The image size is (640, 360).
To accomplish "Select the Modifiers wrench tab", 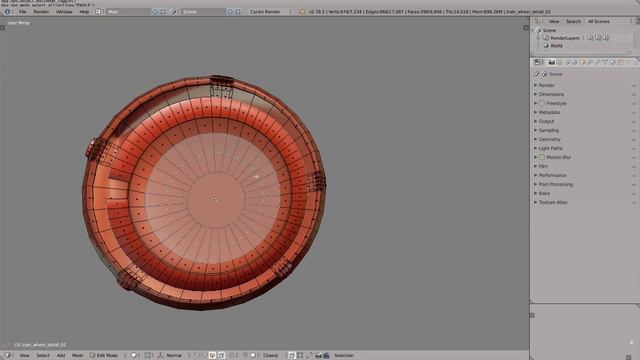I will coord(598,62).
